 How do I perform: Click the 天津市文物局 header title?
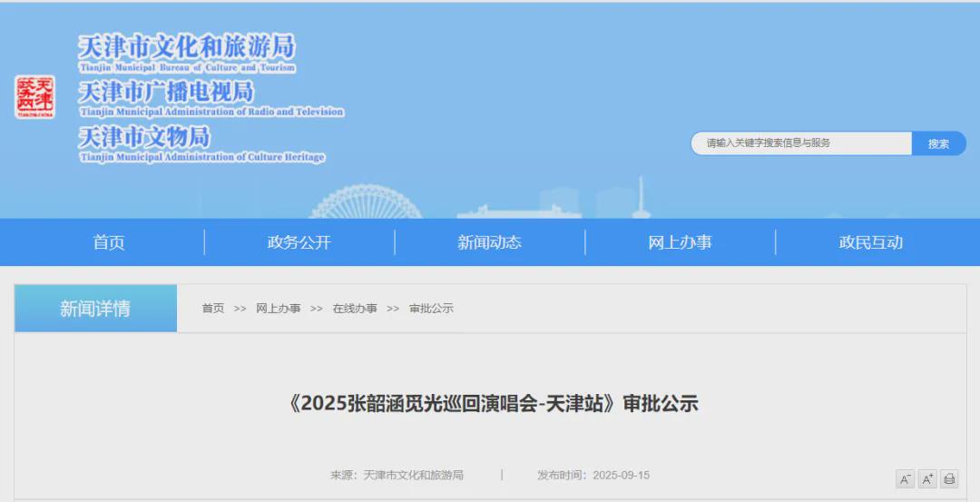click(x=144, y=138)
